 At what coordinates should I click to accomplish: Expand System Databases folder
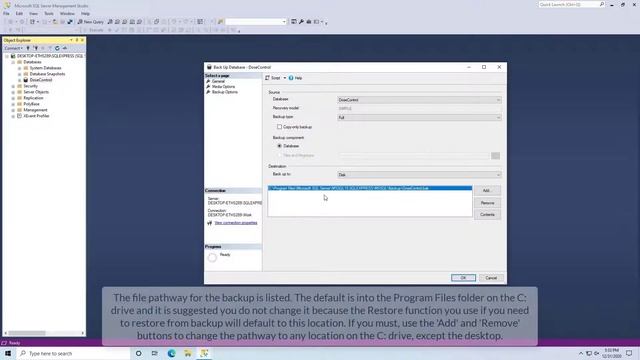pos(19,68)
